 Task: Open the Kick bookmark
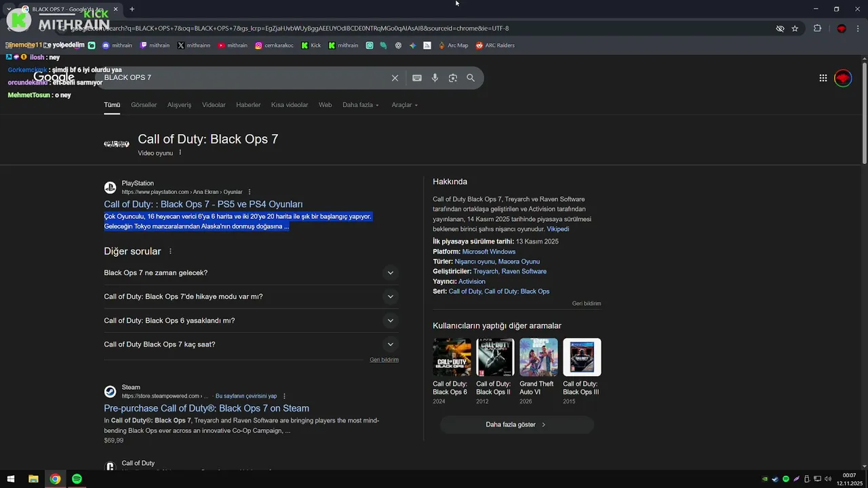tap(311, 45)
